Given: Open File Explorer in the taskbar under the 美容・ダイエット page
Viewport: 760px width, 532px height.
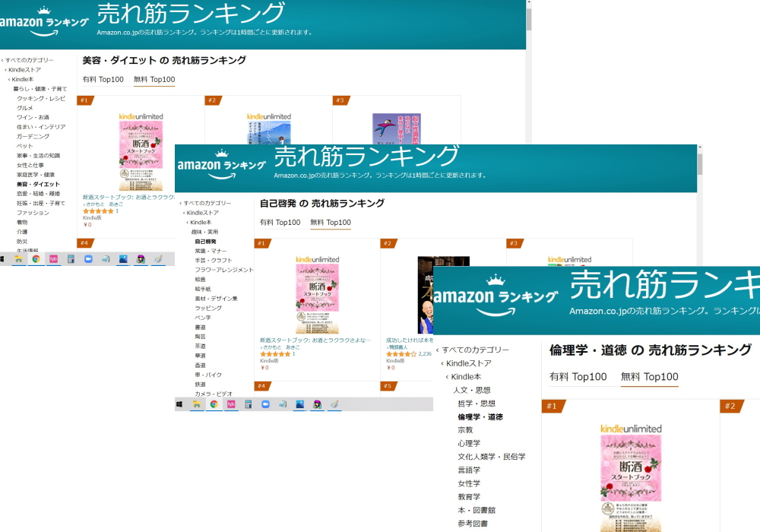Looking at the screenshot, I should click(x=18, y=259).
